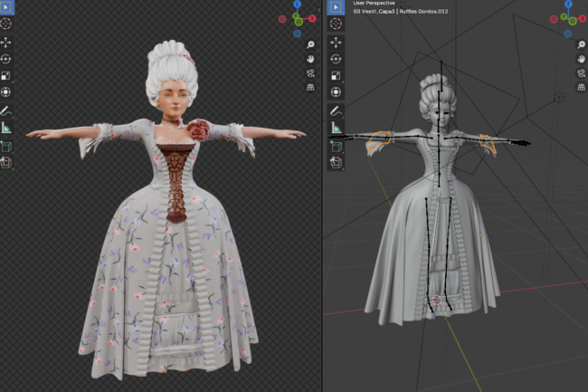Select the Select Box tool in right viewport
The image size is (588, 392).
336,7
